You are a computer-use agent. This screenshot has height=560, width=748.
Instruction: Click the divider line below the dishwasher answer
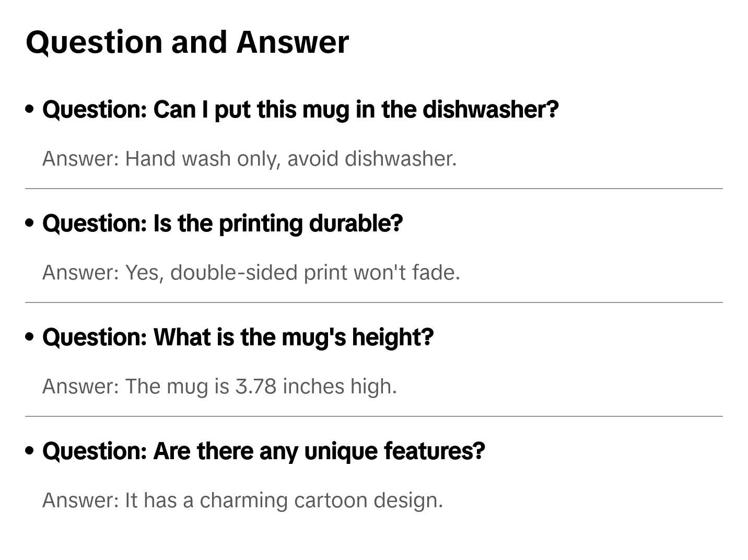(x=373, y=189)
